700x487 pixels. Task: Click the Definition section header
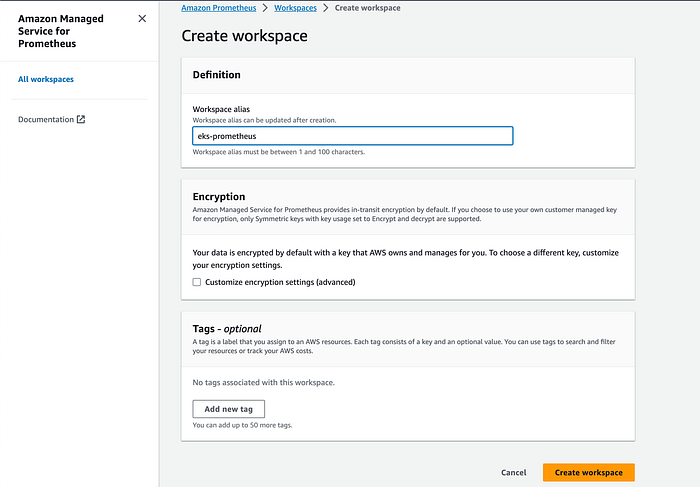pos(216,74)
